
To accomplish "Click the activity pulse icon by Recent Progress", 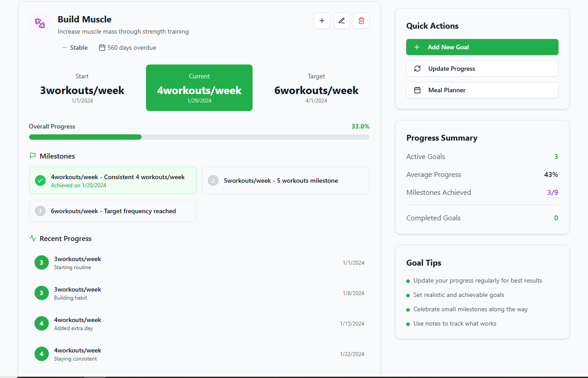I will tap(33, 239).
